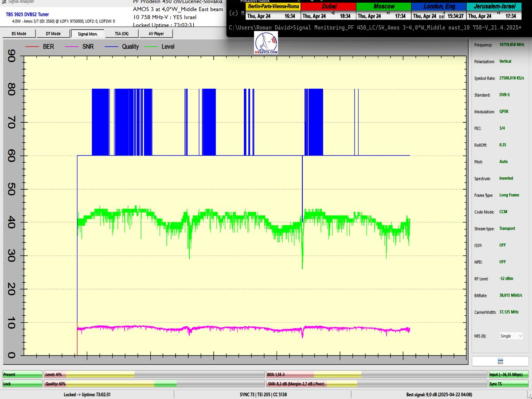Viewport: 532px width, 399px height.
Task: Click the blue Quality legend line
Action: [x=111, y=47]
